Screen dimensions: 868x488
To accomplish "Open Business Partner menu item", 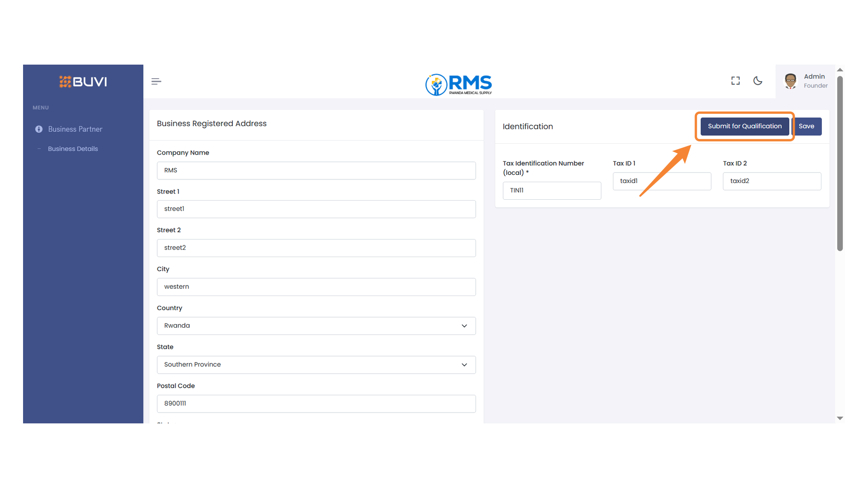I will (75, 129).
